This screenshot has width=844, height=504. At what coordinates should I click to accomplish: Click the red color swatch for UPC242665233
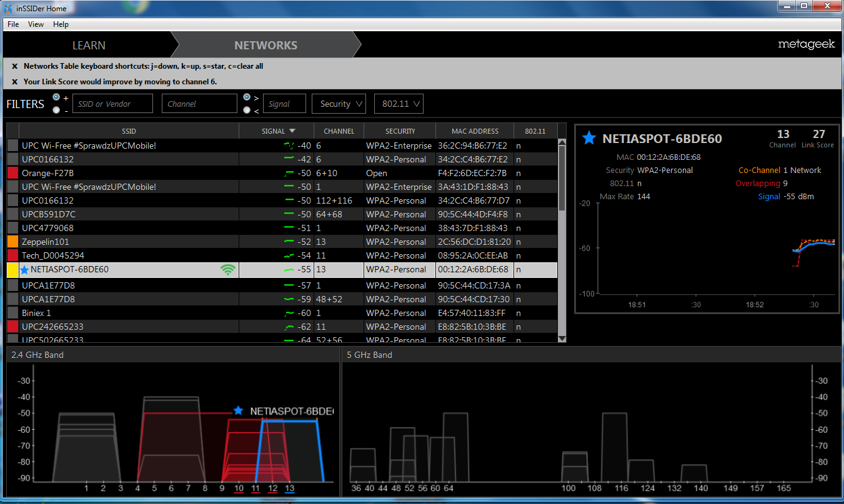tap(12, 327)
